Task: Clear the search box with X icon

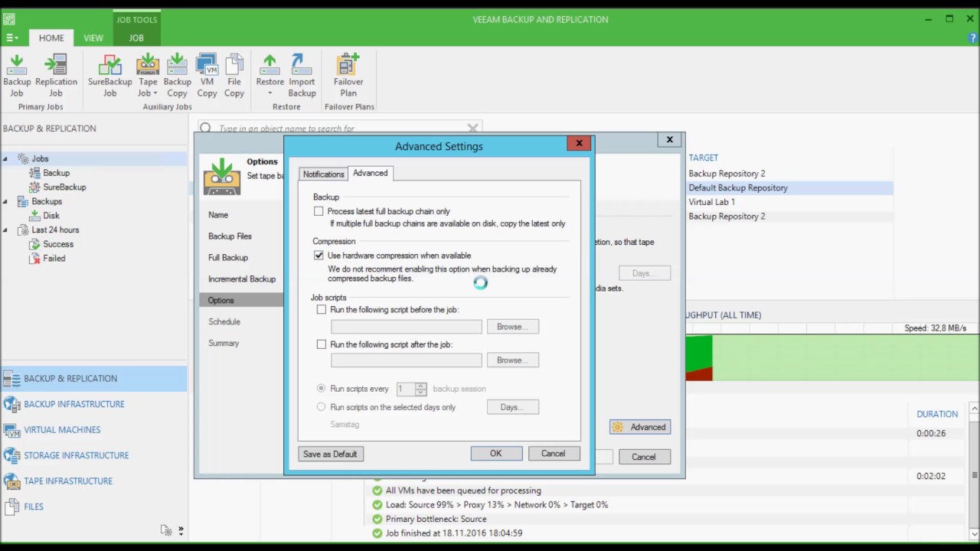Action: tap(472, 128)
